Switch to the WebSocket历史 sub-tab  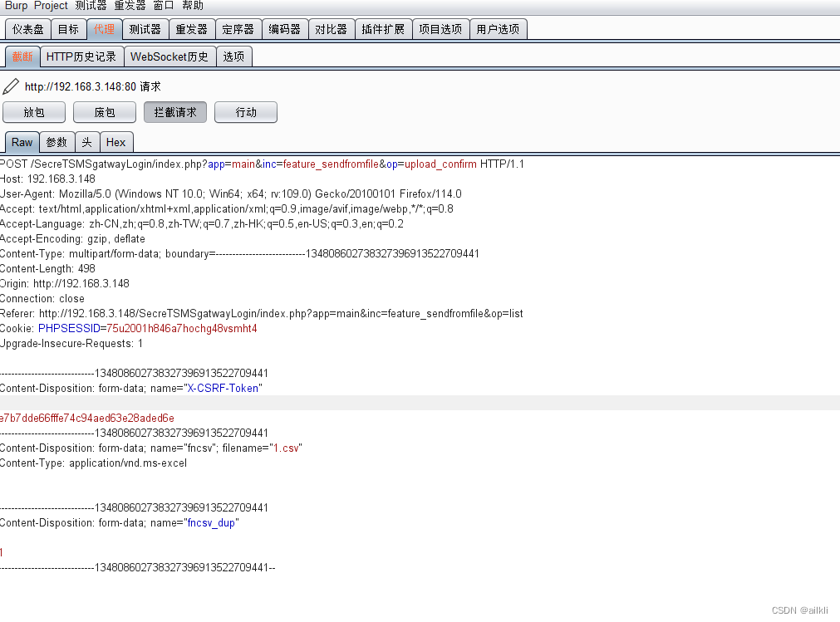(169, 56)
